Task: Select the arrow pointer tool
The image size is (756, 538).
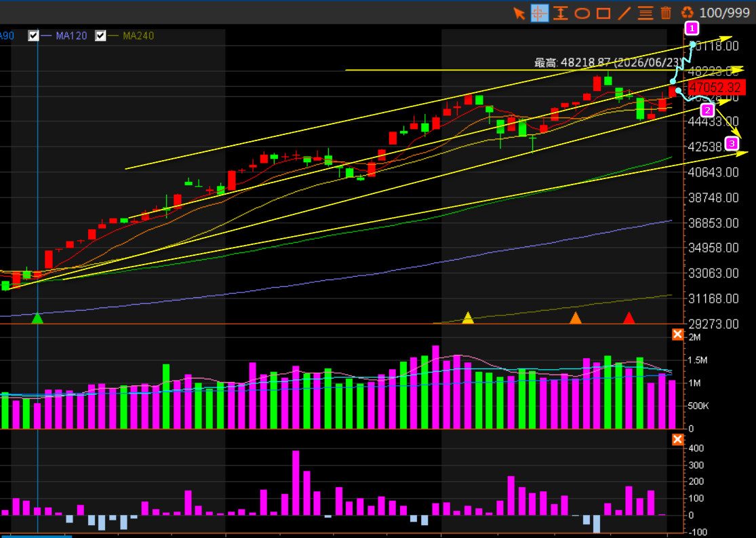Action: (519, 13)
